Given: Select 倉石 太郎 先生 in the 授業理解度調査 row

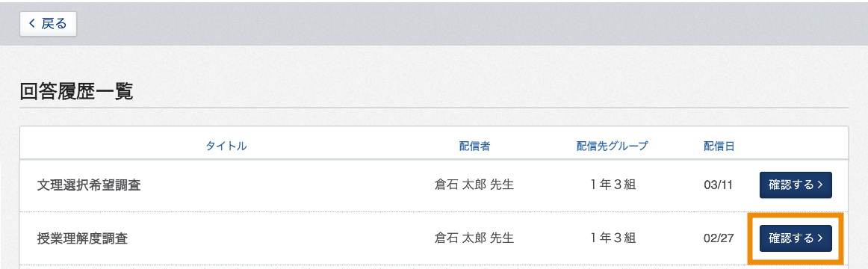Looking at the screenshot, I should (x=474, y=238).
